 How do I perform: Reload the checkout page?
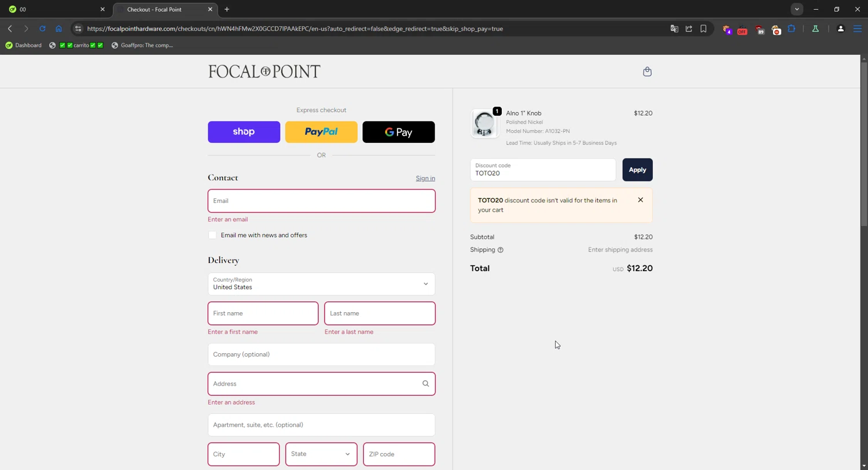tap(42, 28)
